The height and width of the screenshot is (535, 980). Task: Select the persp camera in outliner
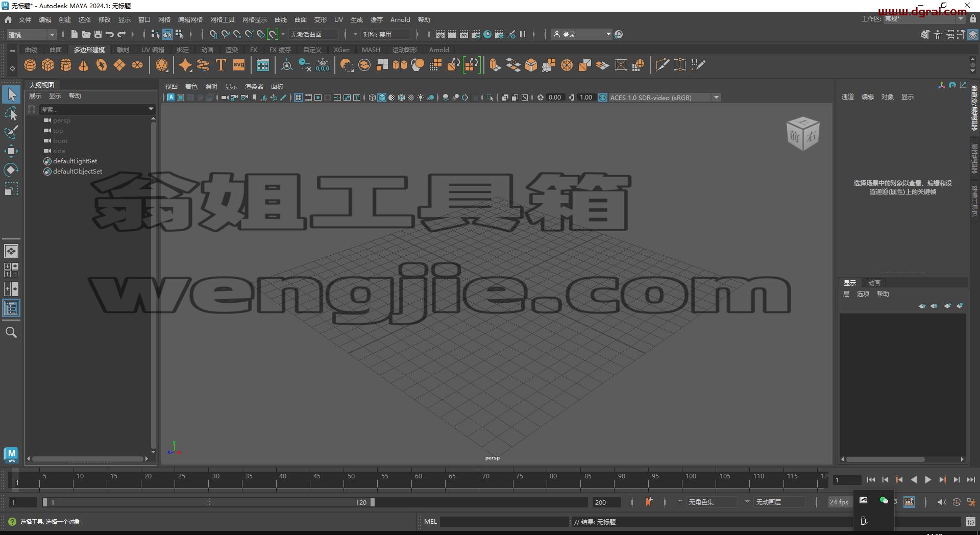[x=62, y=120]
